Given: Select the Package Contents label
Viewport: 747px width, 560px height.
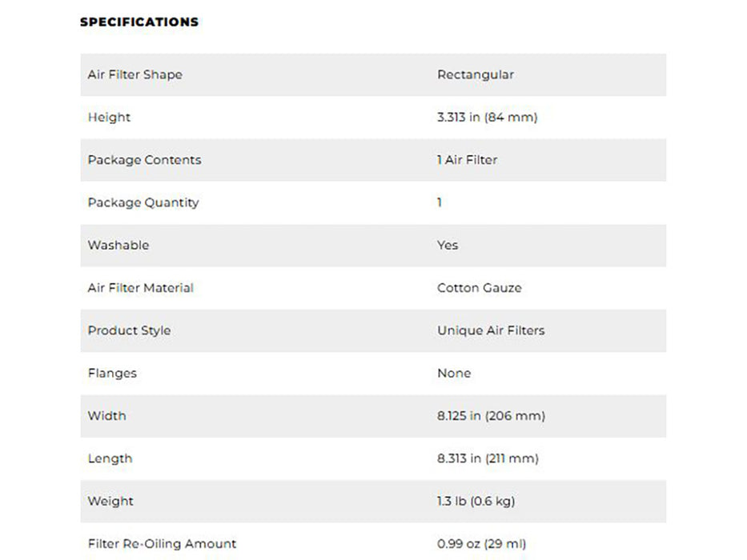Looking at the screenshot, I should [144, 160].
